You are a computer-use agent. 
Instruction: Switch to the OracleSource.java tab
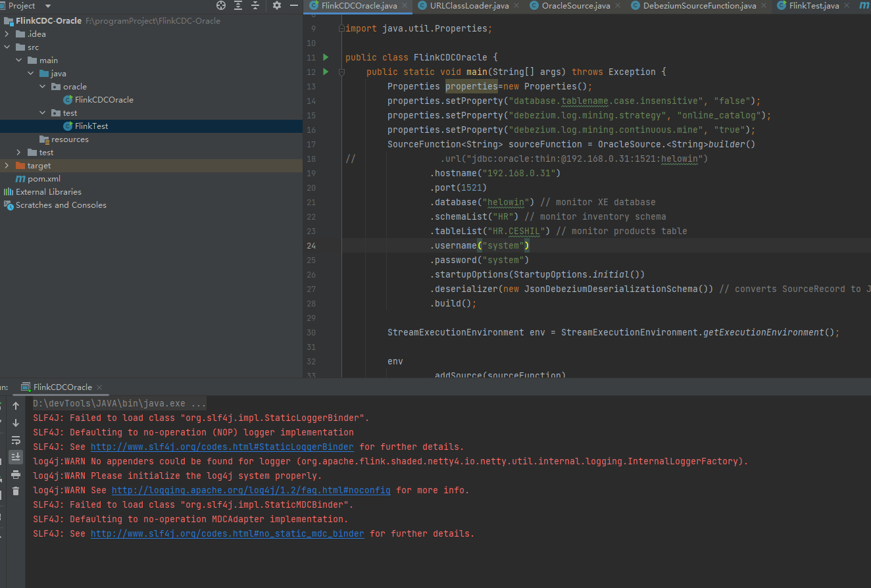pos(576,6)
